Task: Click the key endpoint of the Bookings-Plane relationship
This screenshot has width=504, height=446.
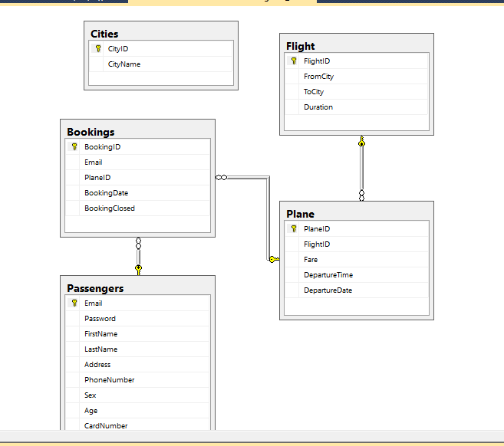Action: coord(274,260)
